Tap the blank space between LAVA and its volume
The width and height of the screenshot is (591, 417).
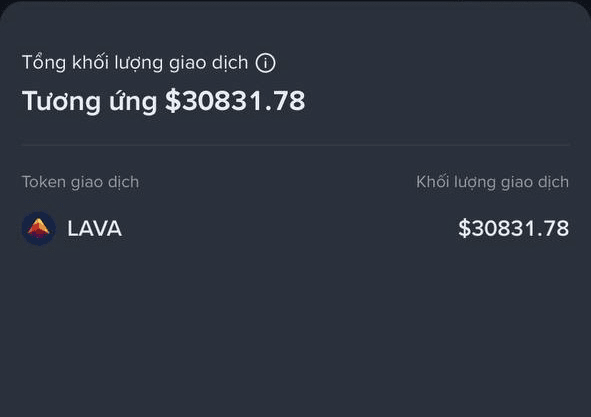289,228
